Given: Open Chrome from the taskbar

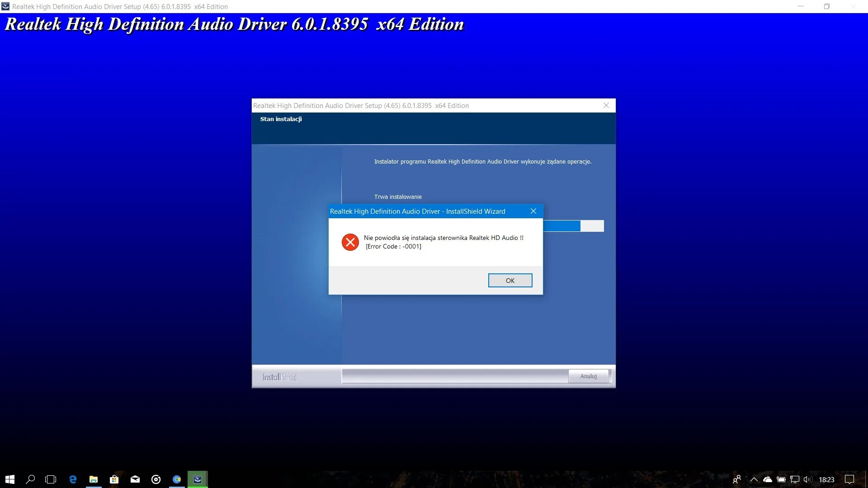Looking at the screenshot, I should pyautogui.click(x=177, y=479).
